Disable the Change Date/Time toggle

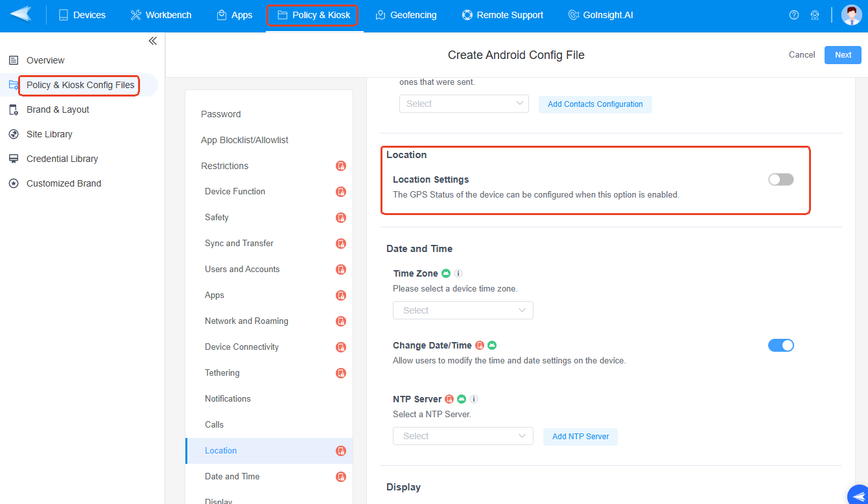coord(780,345)
